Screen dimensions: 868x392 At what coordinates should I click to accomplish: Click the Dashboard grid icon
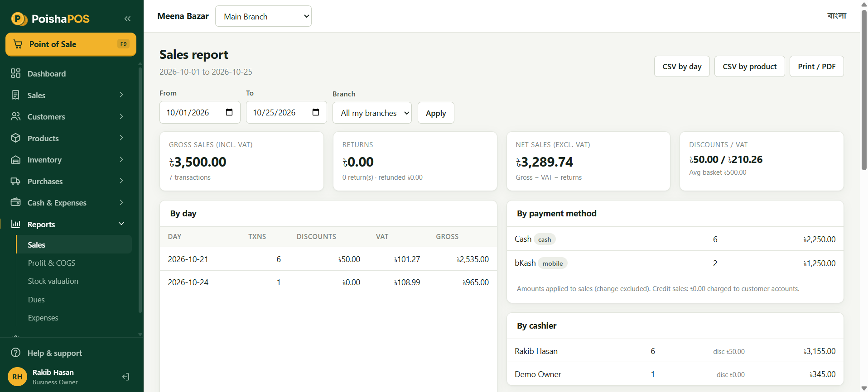[16, 73]
